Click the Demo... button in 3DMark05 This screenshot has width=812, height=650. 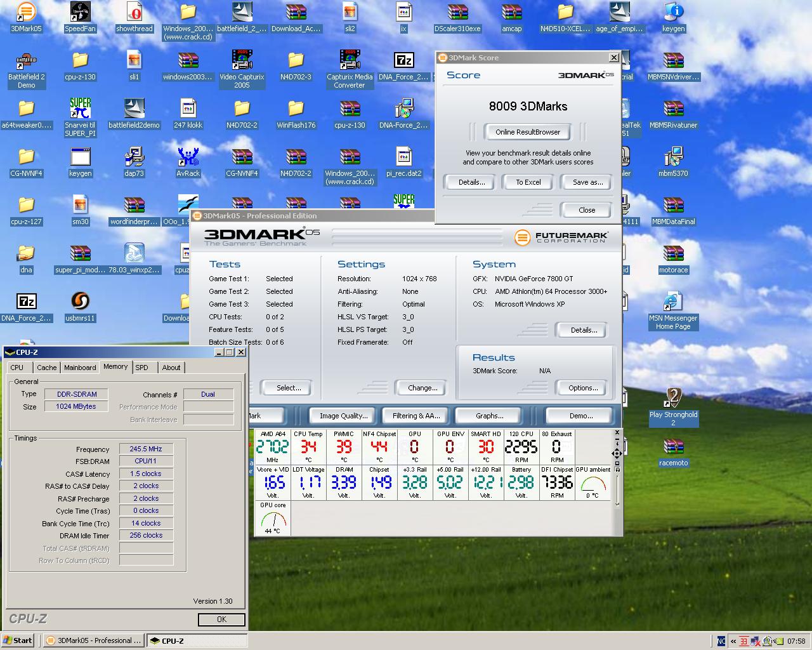coord(581,416)
